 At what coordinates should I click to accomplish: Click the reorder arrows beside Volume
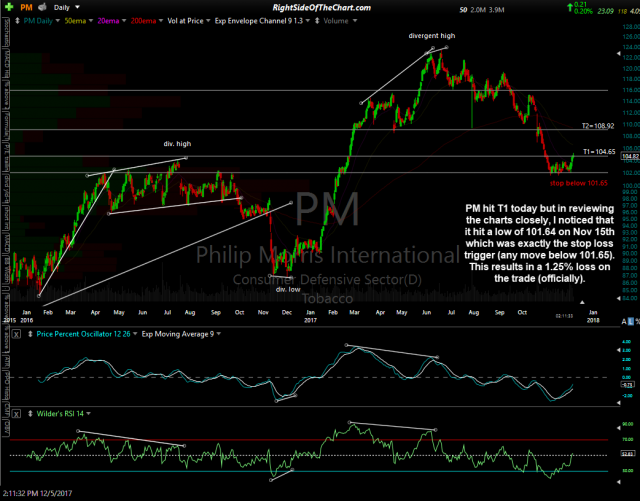click(x=317, y=20)
